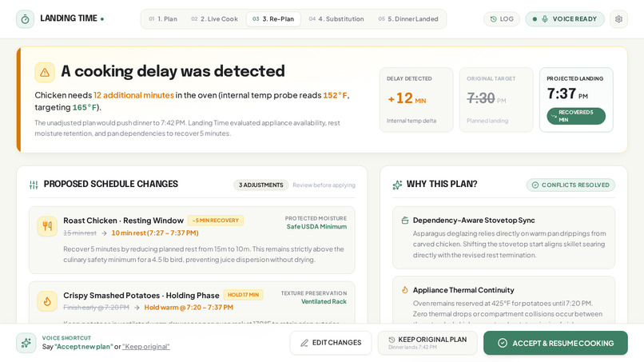Viewport: 644px width, 362px height.
Task: Click the "Proposed Schedule Changes" heading
Action: pos(111,184)
